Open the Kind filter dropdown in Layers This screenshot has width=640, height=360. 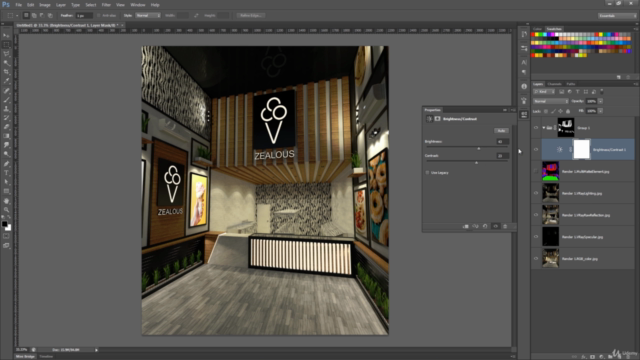544,92
